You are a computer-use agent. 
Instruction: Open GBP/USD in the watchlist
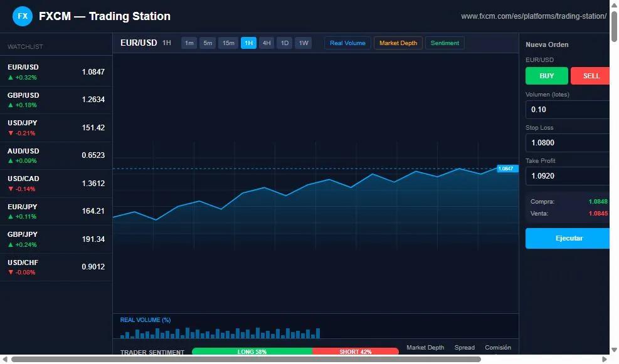pos(56,100)
